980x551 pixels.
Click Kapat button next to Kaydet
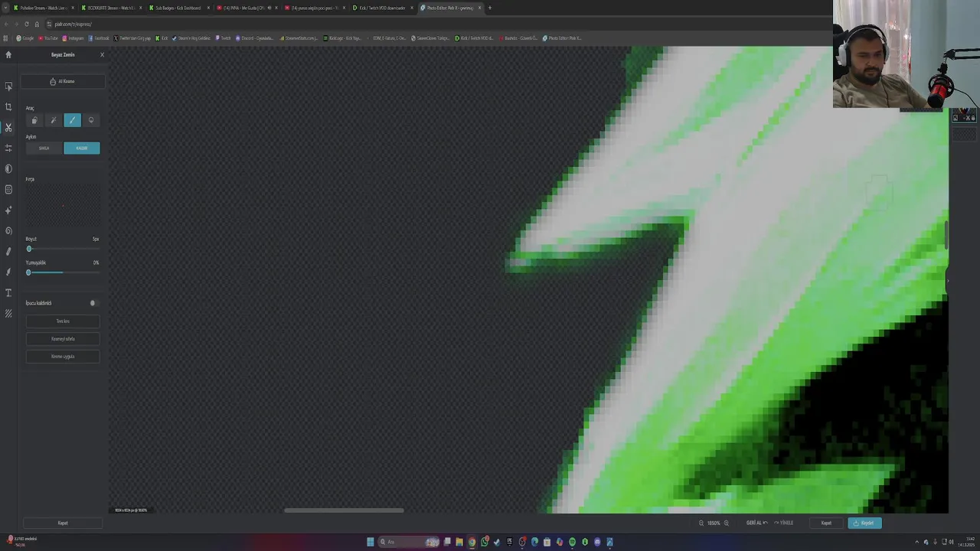coord(826,523)
